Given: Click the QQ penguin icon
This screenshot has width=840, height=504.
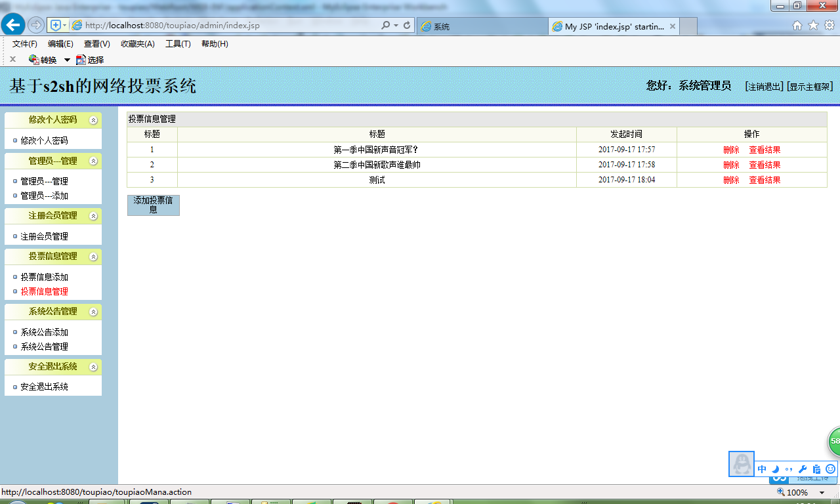Looking at the screenshot, I should point(741,464).
